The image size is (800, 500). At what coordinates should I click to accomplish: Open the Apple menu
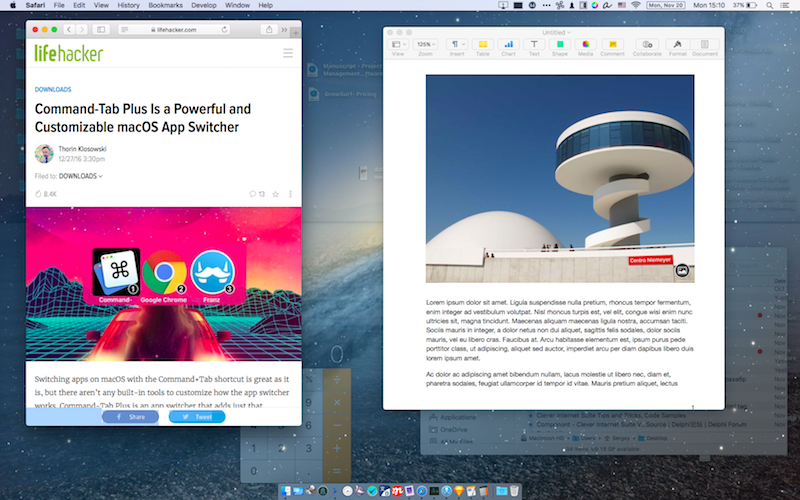pos(13,5)
